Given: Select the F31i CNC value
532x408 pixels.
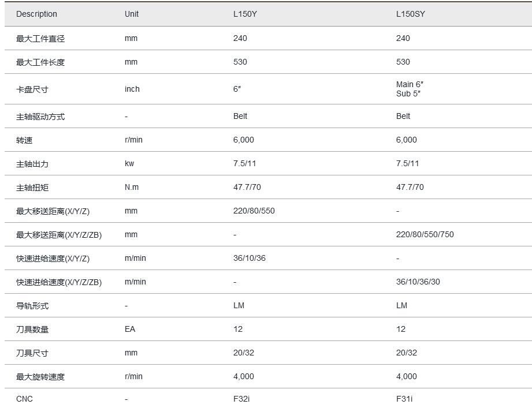Looking at the screenshot, I should coord(404,399).
